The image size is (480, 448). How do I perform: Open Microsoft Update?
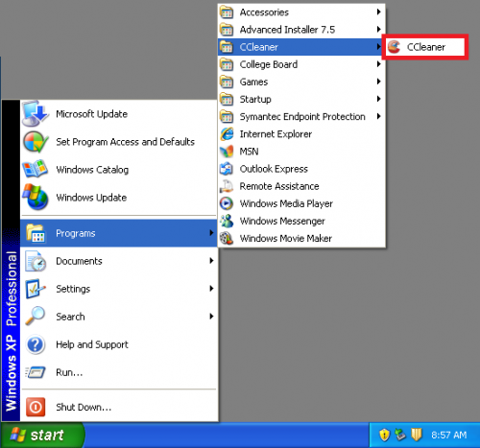(x=118, y=114)
